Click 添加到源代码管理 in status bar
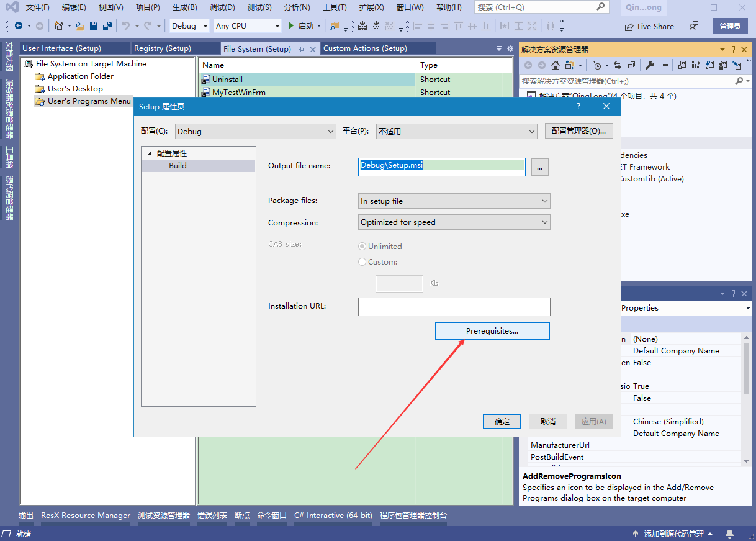 point(673,534)
